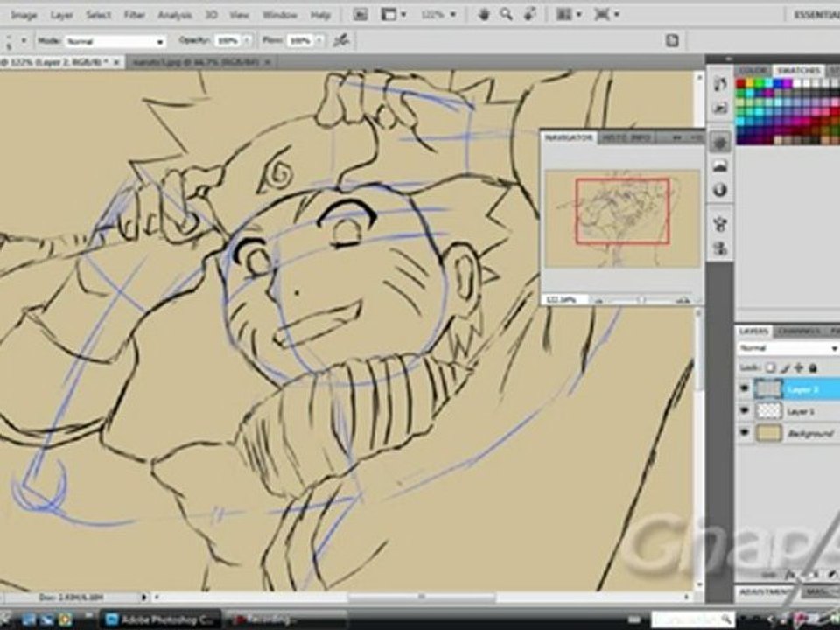Pick the yellow swatch in Swatches
This screenshot has height=630, width=840.
750,84
